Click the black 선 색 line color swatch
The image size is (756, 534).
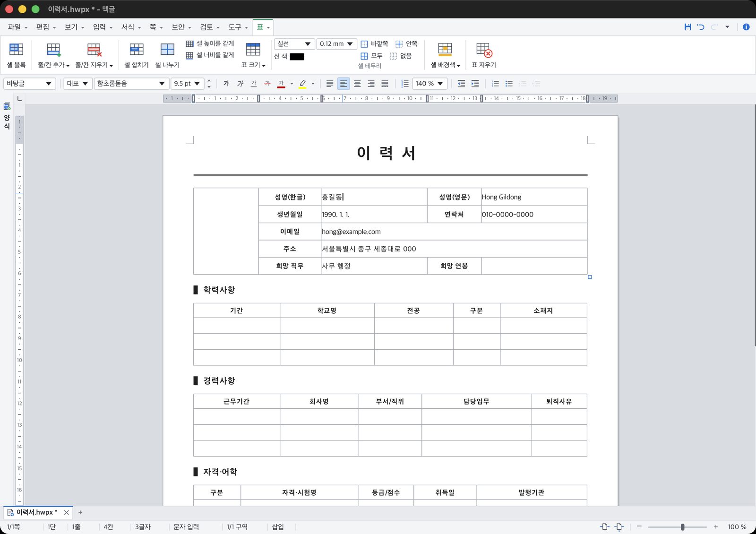click(297, 57)
